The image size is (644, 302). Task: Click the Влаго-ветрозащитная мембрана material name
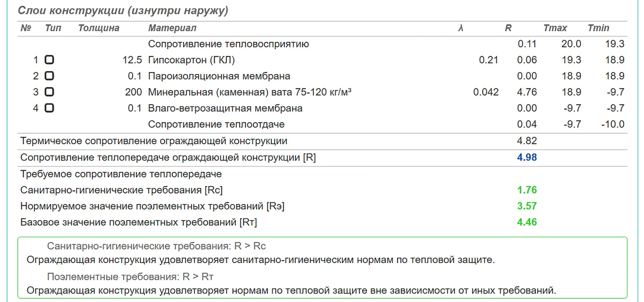(x=225, y=108)
